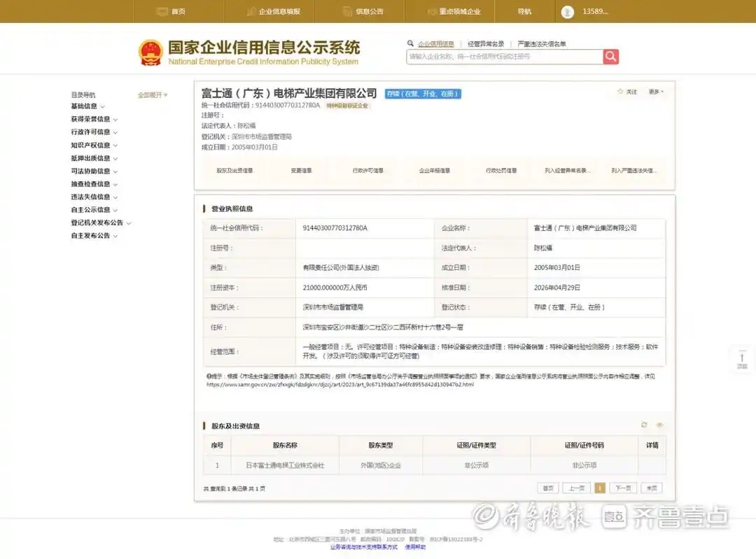Click 外国(地区)企业 shareholder type cell

[380, 465]
